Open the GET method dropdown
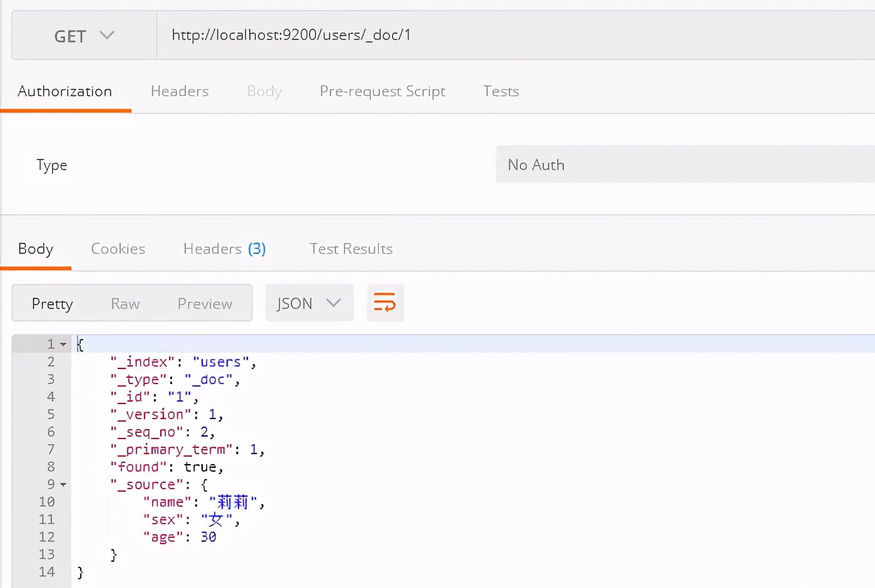The image size is (875, 588). (84, 36)
